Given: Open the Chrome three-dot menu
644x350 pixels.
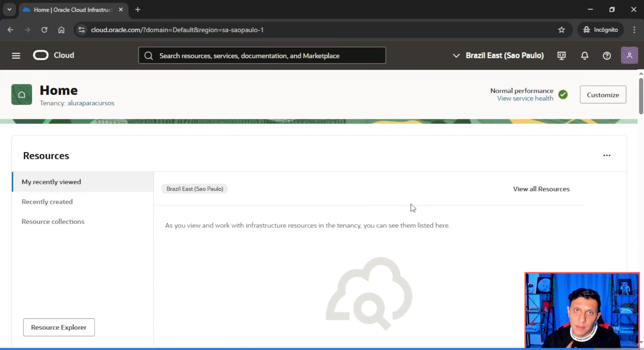Looking at the screenshot, I should tap(634, 30).
